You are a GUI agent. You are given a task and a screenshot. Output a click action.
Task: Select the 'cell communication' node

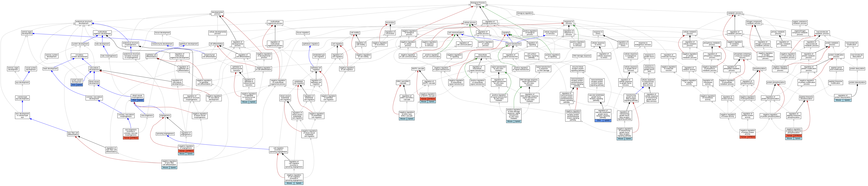click(x=456, y=33)
